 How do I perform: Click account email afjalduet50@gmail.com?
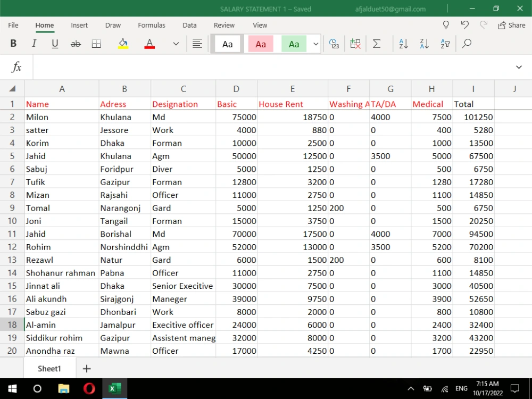coord(390,9)
